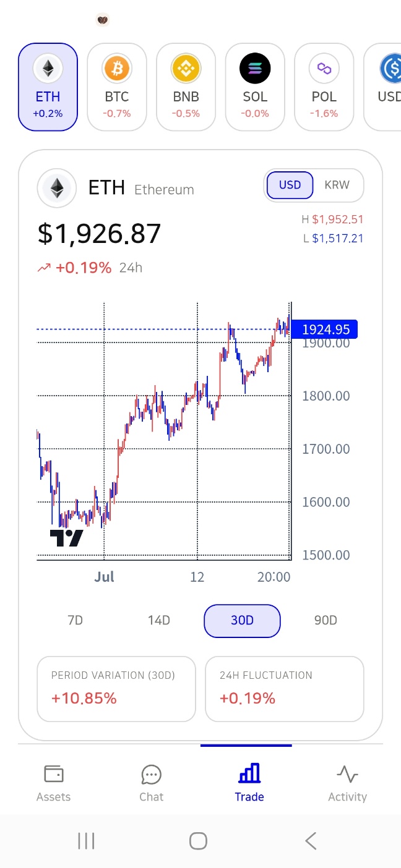This screenshot has width=401, height=868.
Task: Select the 30D chart period
Action: (x=242, y=621)
